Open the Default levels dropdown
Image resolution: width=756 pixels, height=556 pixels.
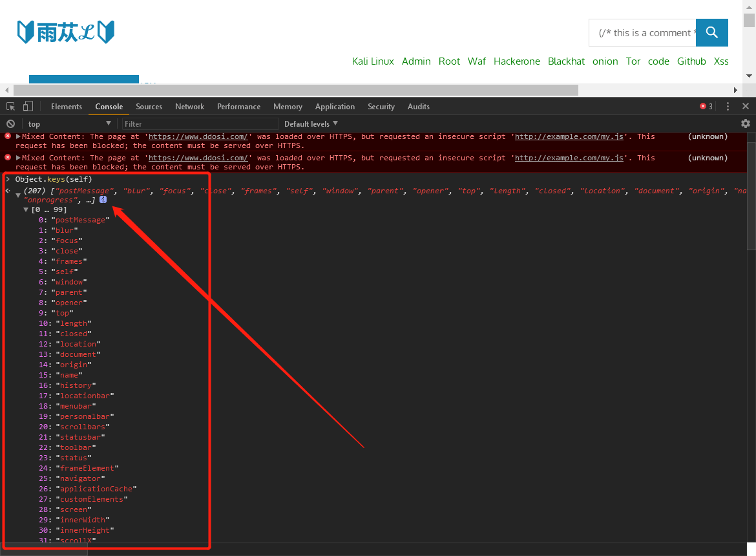click(311, 124)
